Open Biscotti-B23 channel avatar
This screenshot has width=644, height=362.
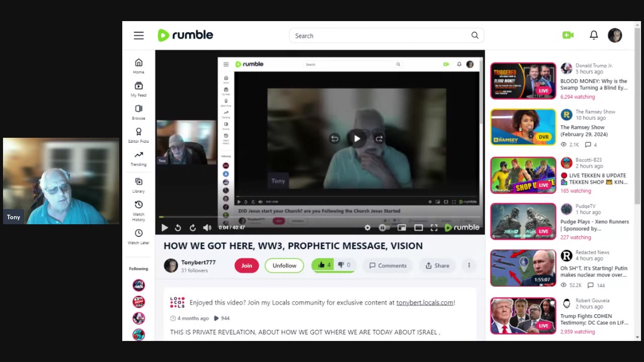(x=567, y=162)
